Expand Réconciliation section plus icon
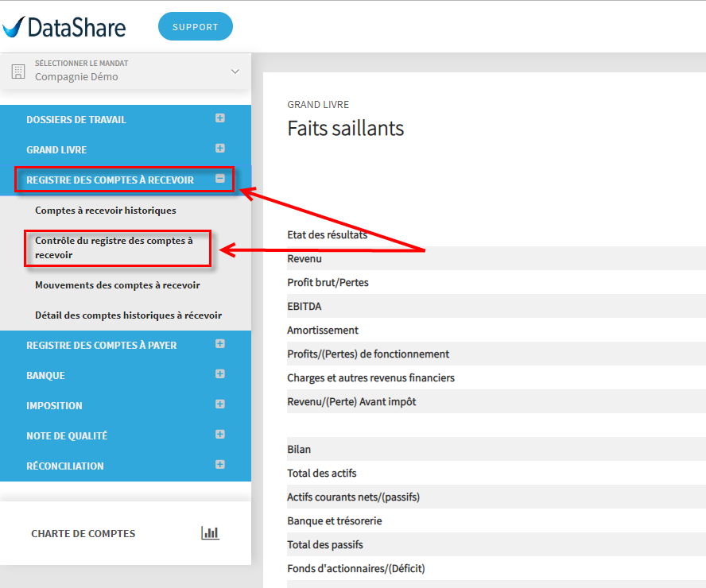The image size is (706, 588). click(x=219, y=464)
